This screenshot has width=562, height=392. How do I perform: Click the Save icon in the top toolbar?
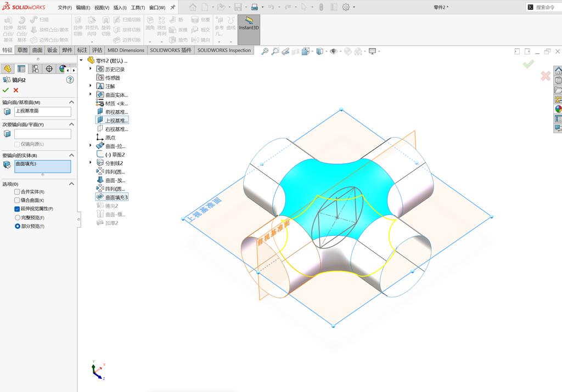[x=238, y=7]
